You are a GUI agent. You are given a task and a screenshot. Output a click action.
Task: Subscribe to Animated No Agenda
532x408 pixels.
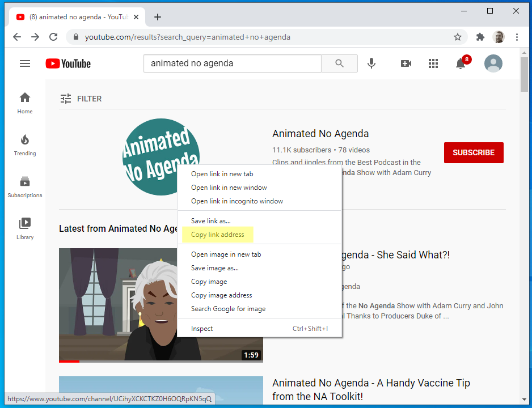(474, 152)
